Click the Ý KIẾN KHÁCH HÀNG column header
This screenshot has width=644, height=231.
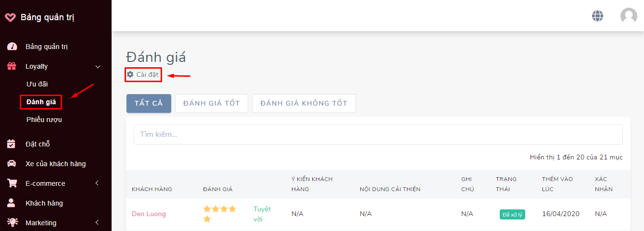tap(312, 184)
